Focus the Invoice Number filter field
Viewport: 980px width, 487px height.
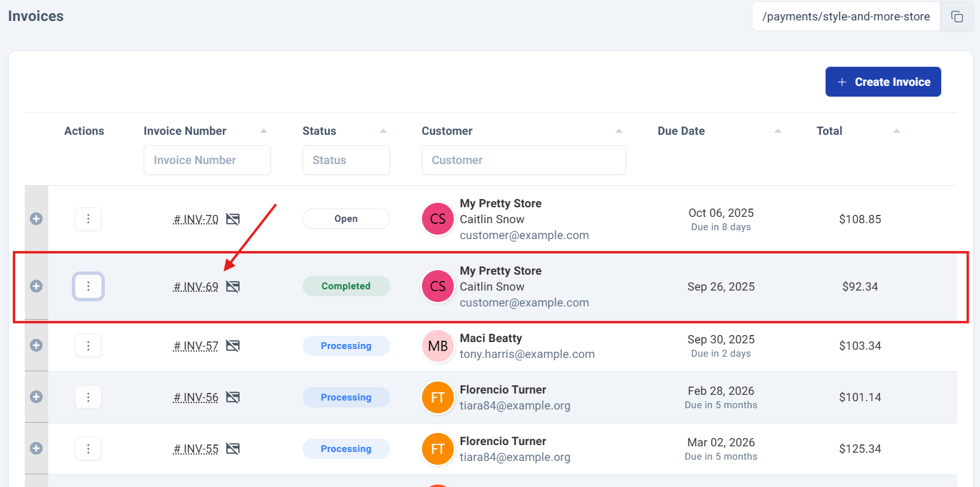(x=207, y=160)
